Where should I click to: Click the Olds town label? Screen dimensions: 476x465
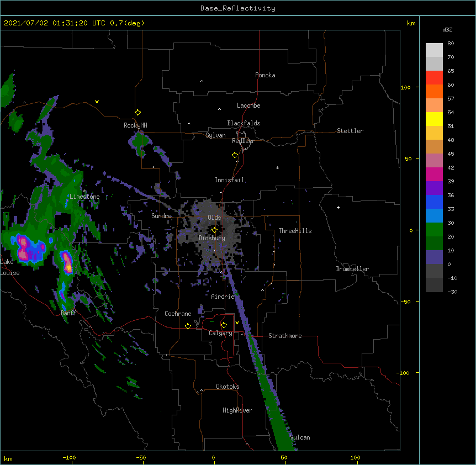[x=214, y=218]
